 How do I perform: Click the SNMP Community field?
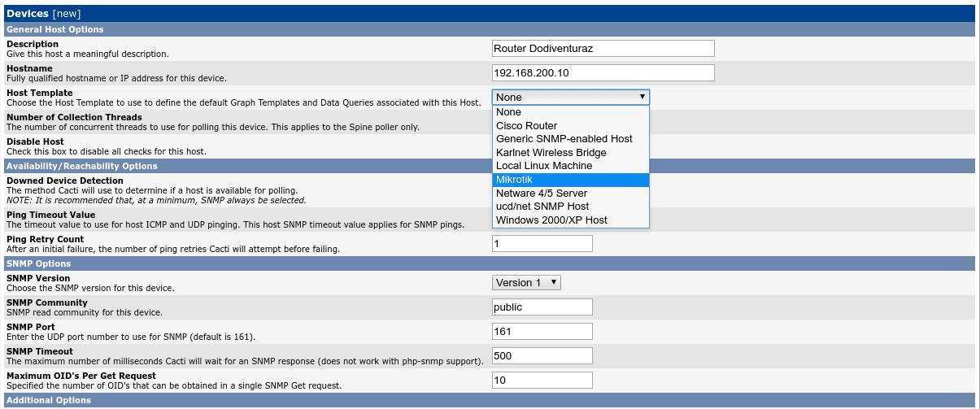coord(542,307)
